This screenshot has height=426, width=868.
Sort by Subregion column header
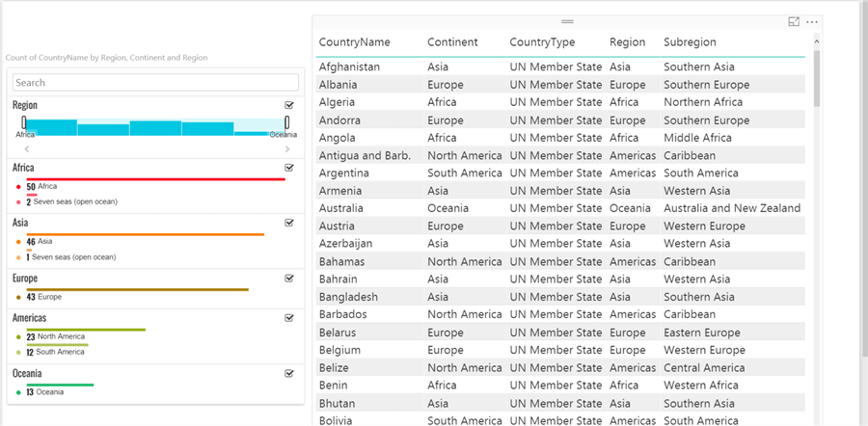(690, 42)
